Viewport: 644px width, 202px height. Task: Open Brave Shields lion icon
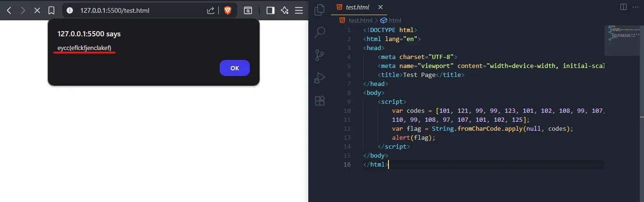[228, 10]
